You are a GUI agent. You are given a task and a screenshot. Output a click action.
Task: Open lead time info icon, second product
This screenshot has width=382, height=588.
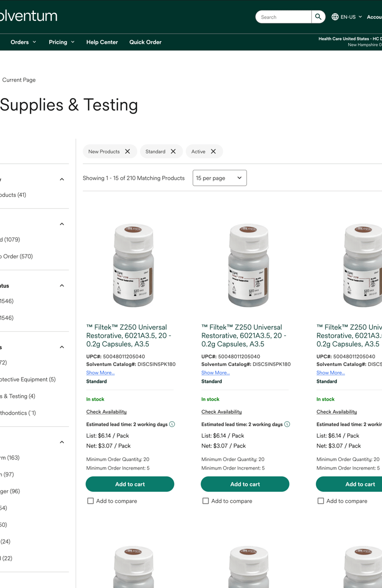pyautogui.click(x=287, y=424)
